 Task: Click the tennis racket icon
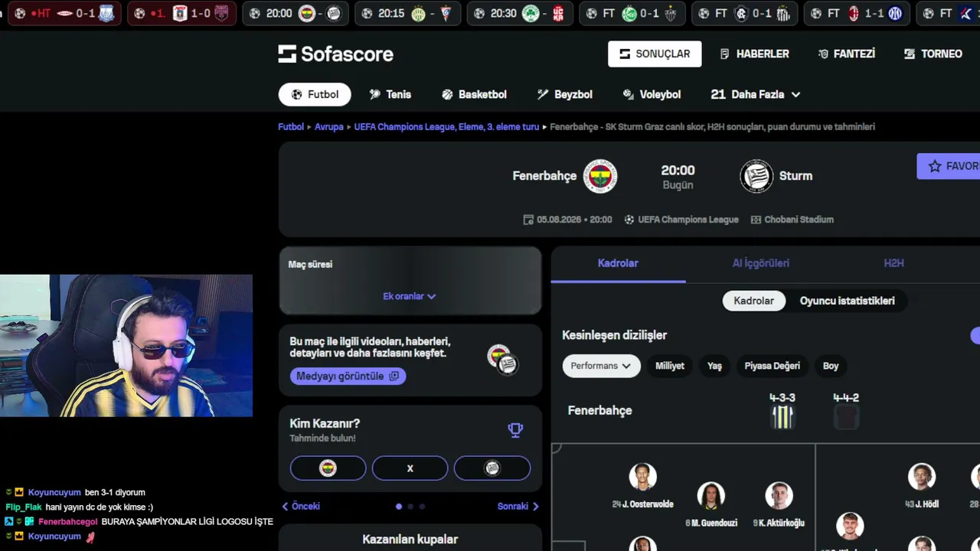[x=374, y=94]
